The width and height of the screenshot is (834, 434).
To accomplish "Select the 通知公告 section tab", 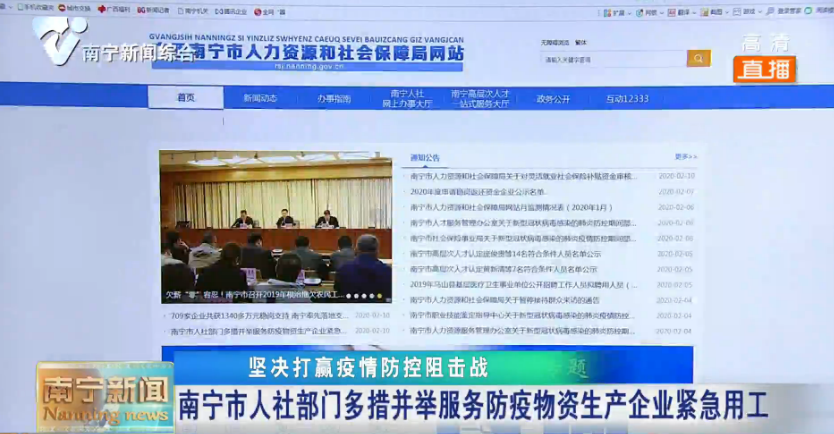I will (x=425, y=158).
